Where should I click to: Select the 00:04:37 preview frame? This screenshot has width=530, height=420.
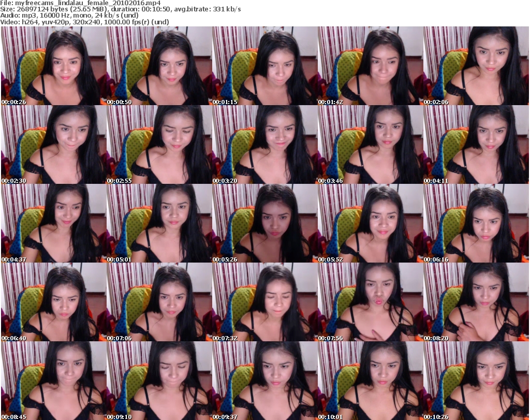pyautogui.click(x=53, y=223)
